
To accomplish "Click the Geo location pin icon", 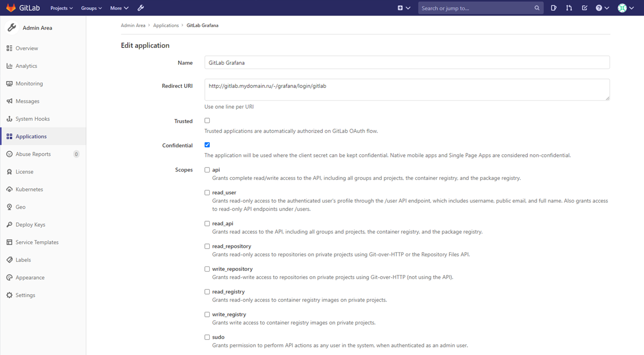I will (10, 207).
